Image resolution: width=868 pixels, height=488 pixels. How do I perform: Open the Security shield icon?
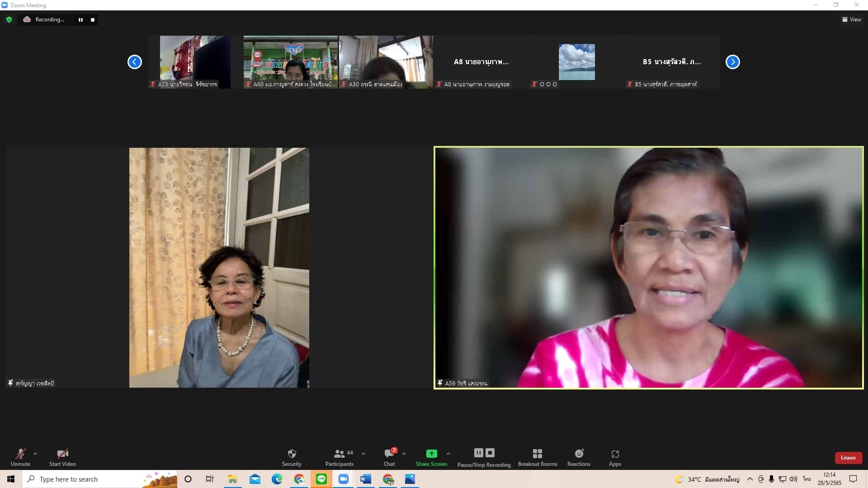pyautogui.click(x=292, y=454)
